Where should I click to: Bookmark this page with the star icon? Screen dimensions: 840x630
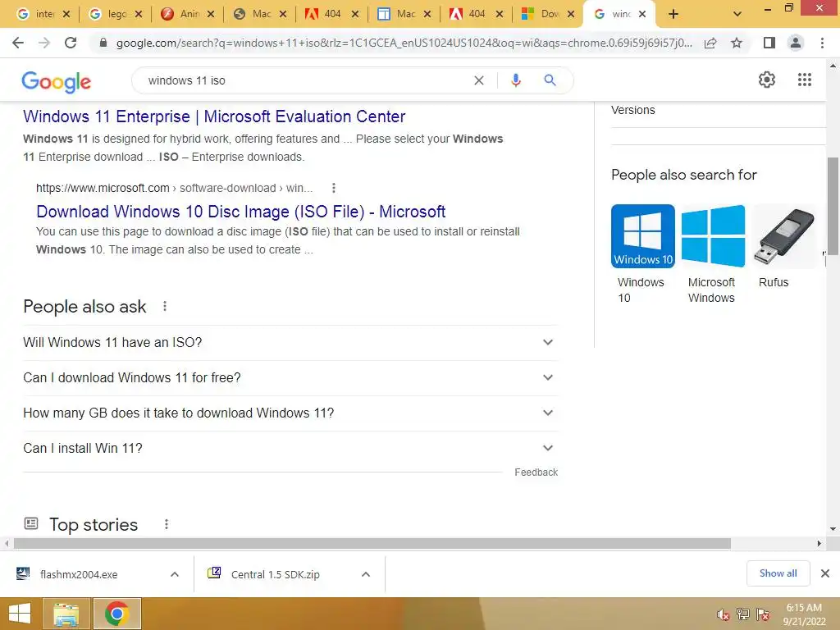[x=737, y=43]
